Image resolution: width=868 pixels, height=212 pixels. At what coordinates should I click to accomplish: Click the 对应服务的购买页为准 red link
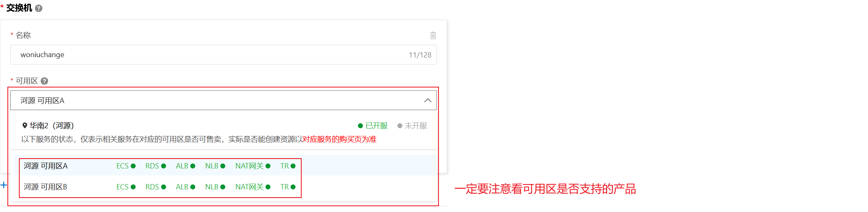[339, 139]
